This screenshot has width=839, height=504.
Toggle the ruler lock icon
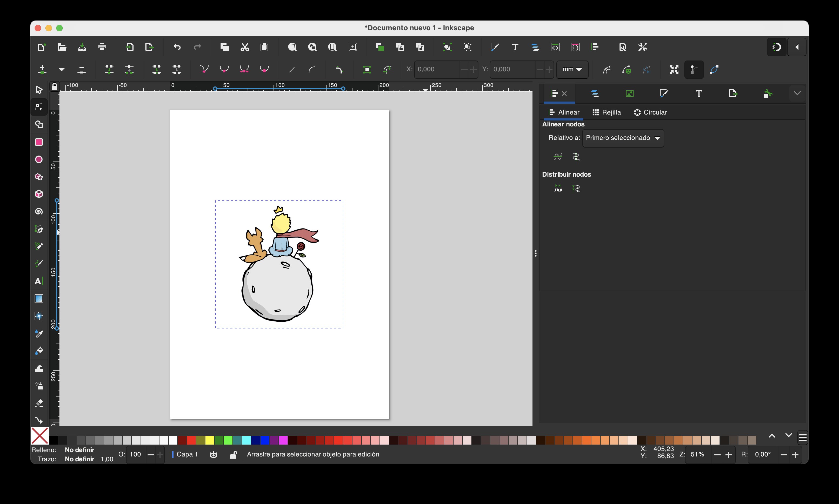54,87
